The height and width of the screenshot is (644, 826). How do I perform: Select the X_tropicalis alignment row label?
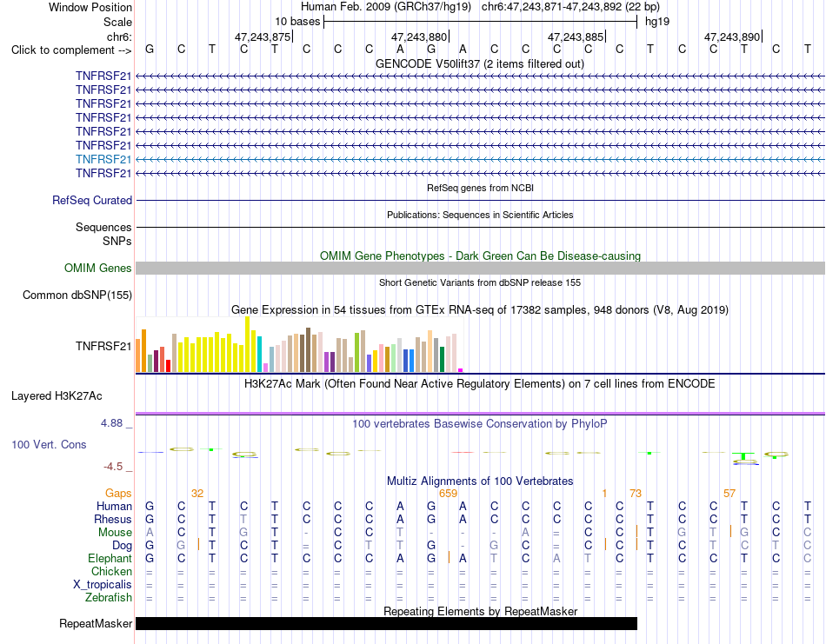pos(103,585)
